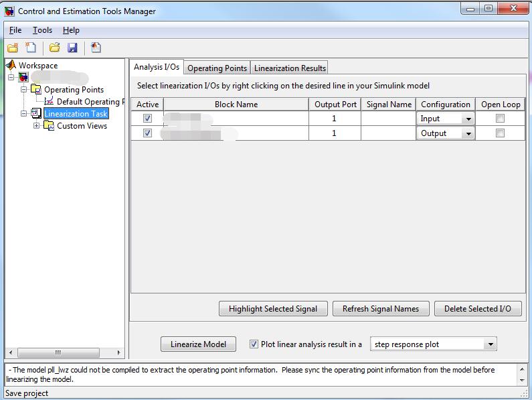Click the Linearize Model button
This screenshot has height=400, width=532.
click(x=199, y=344)
